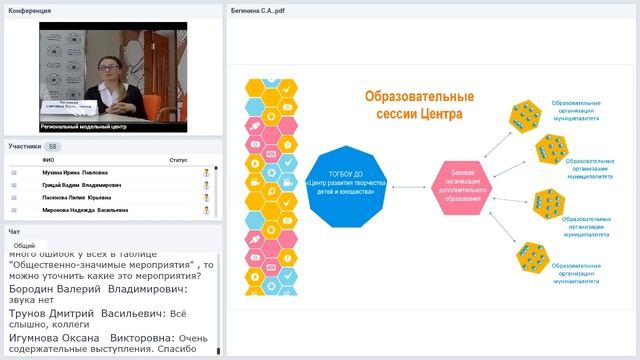640x360 pixels.
Task: Click chat text about Общественно-значимые мероприятия
Action: 111,265
